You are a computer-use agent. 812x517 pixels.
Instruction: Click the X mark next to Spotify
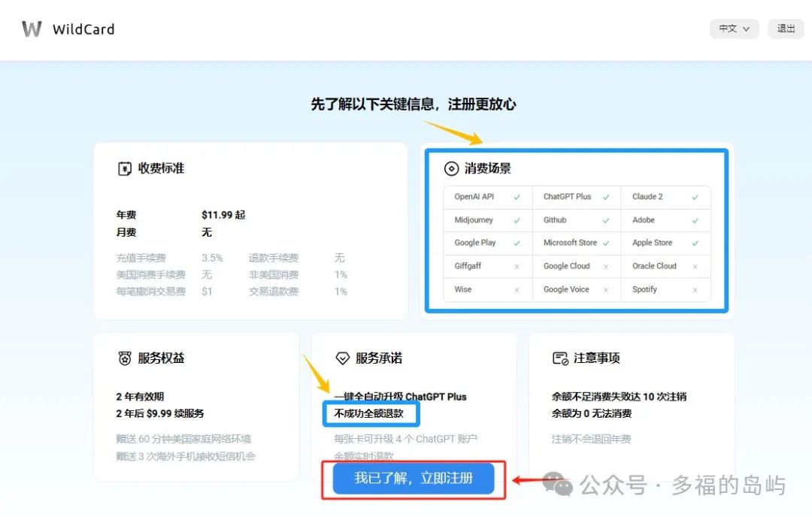pos(695,290)
